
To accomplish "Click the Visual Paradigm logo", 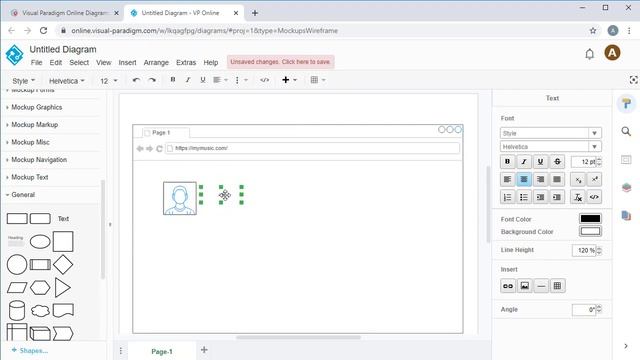I will tap(14, 55).
